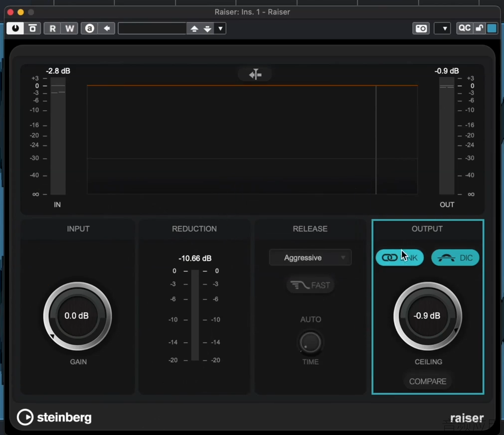Viewport: 504px width, 435px height.
Task: Switch A/B setting with the 'a' icon
Action: point(89,28)
